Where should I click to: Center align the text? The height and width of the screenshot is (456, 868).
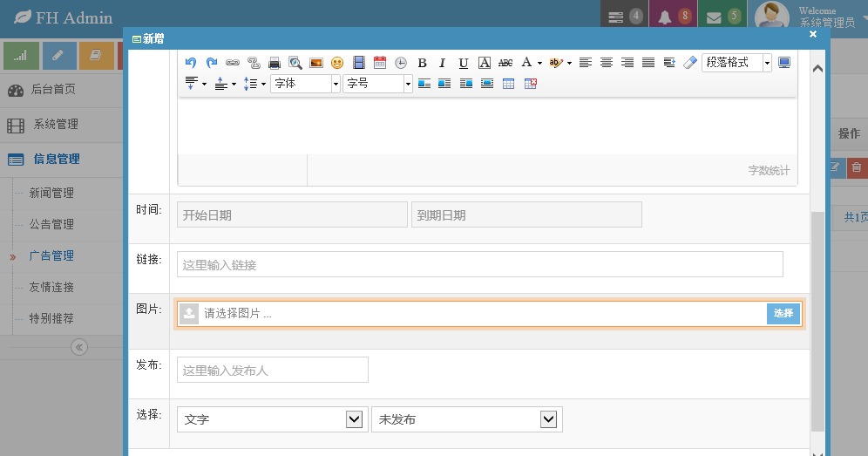(607, 63)
